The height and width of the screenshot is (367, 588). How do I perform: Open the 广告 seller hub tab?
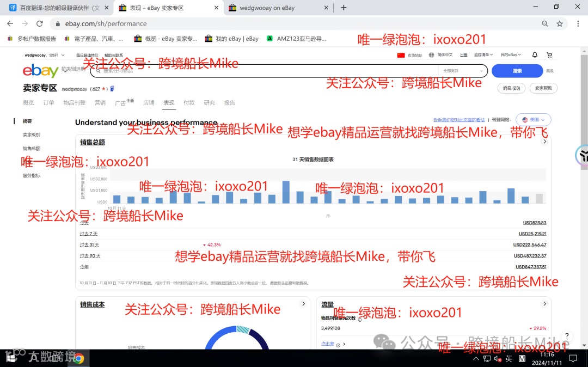[x=120, y=103]
